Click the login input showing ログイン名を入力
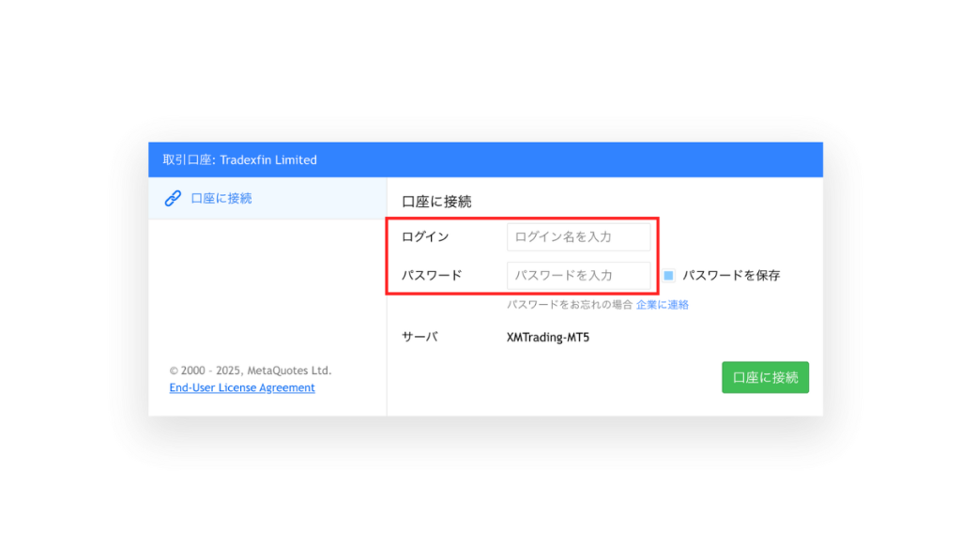Viewport: 961px width, 560px height. pos(579,236)
